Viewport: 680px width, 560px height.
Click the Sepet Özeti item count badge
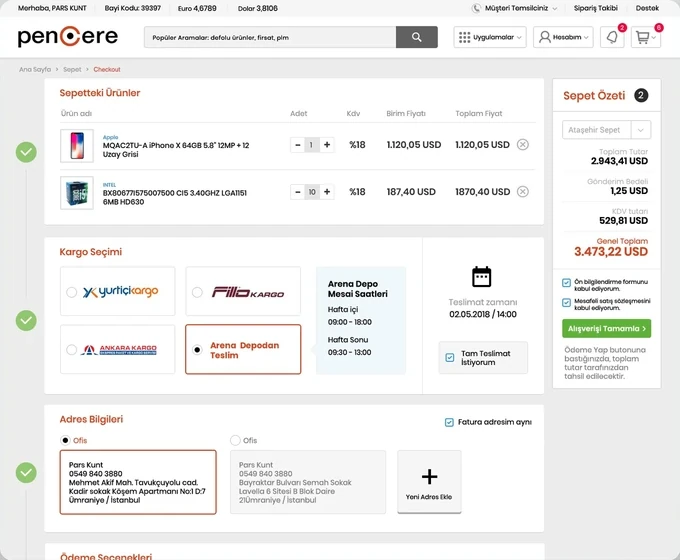pyautogui.click(x=641, y=95)
